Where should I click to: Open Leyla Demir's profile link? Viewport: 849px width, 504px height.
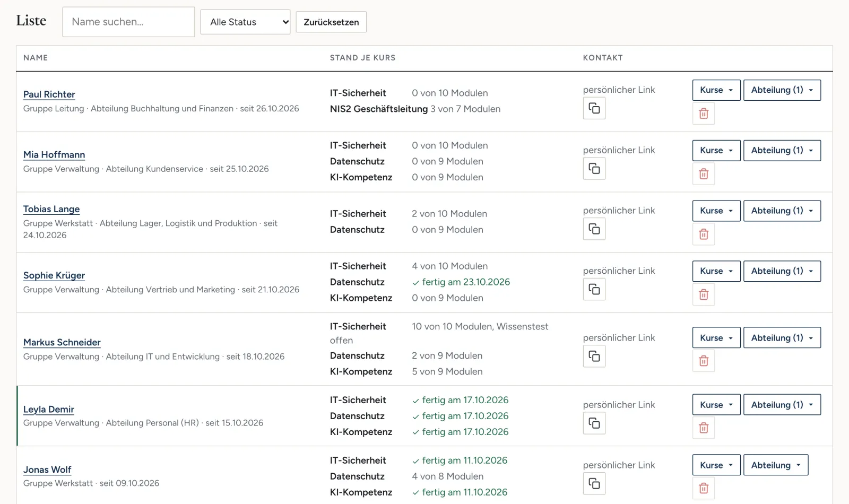(49, 410)
